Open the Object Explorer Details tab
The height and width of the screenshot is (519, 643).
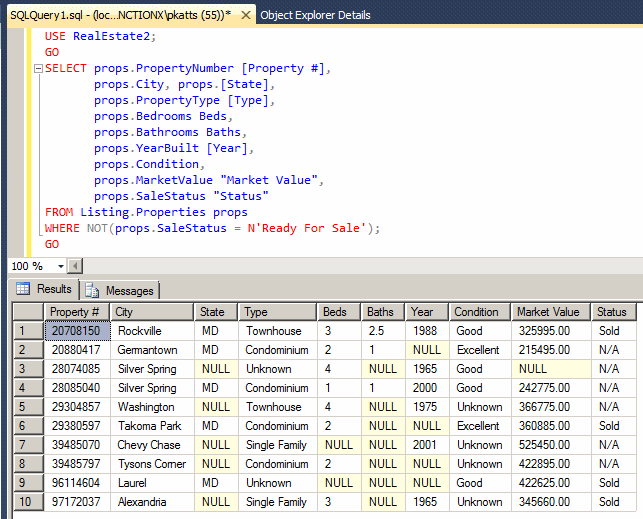point(315,15)
